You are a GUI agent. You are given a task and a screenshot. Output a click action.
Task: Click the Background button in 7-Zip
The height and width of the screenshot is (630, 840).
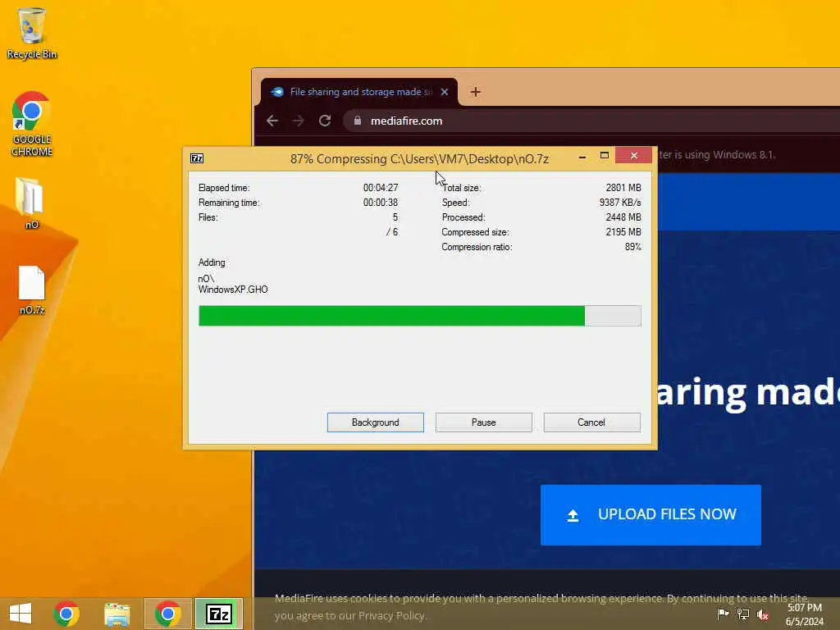point(376,422)
